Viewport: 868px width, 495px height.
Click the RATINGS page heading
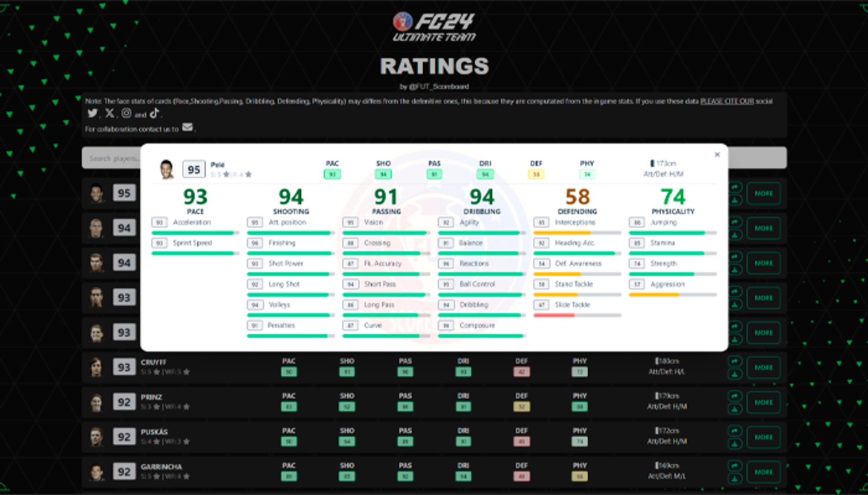pos(434,66)
